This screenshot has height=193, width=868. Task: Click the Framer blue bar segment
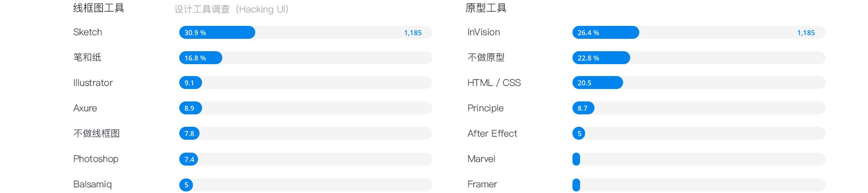(576, 185)
